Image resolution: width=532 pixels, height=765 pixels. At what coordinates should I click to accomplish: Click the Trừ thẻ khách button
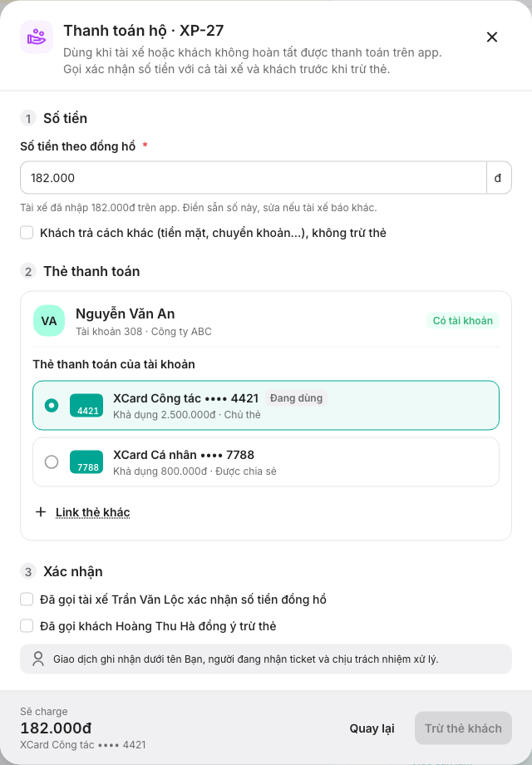(x=463, y=728)
